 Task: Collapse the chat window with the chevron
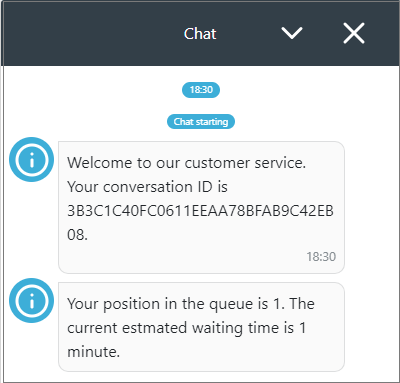pyautogui.click(x=292, y=33)
